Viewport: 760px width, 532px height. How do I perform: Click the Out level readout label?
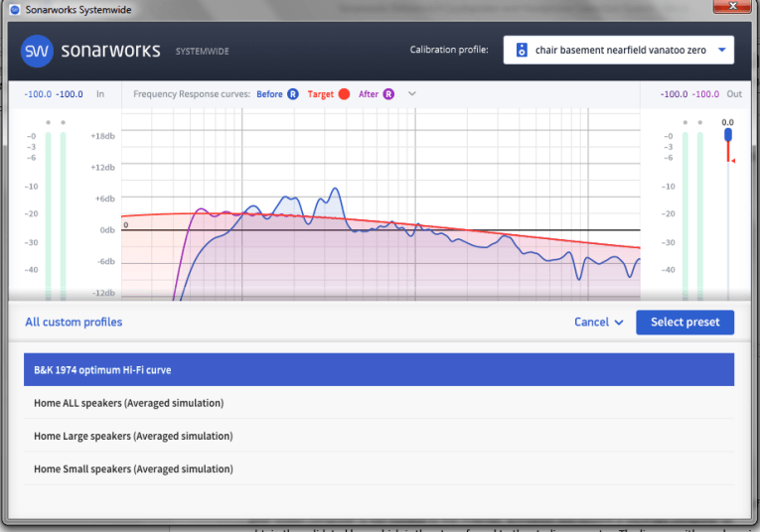click(x=734, y=94)
